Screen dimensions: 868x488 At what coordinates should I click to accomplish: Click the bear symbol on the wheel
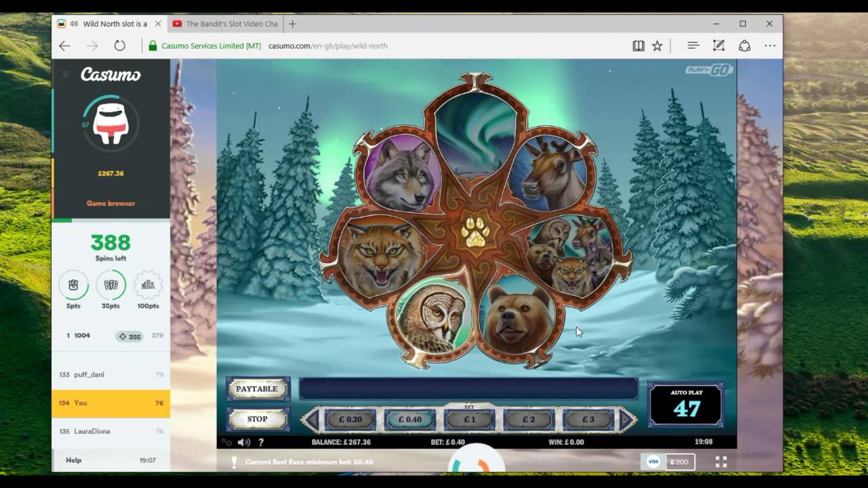[517, 317]
